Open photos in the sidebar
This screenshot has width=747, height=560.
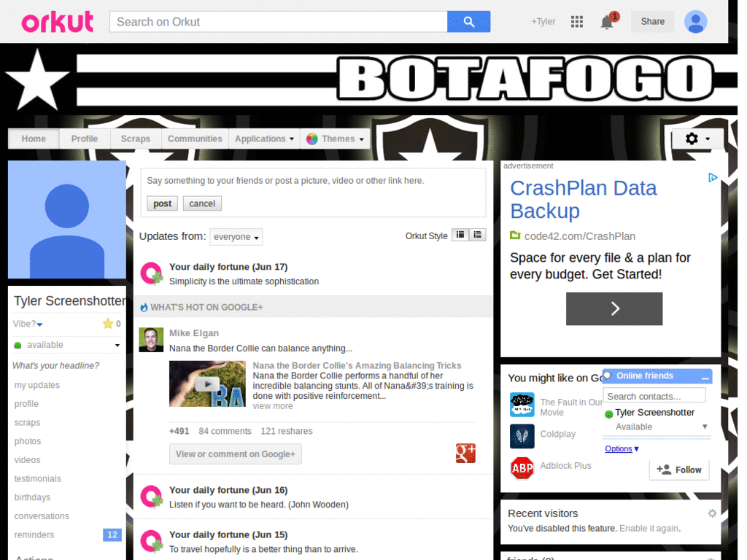(28, 441)
